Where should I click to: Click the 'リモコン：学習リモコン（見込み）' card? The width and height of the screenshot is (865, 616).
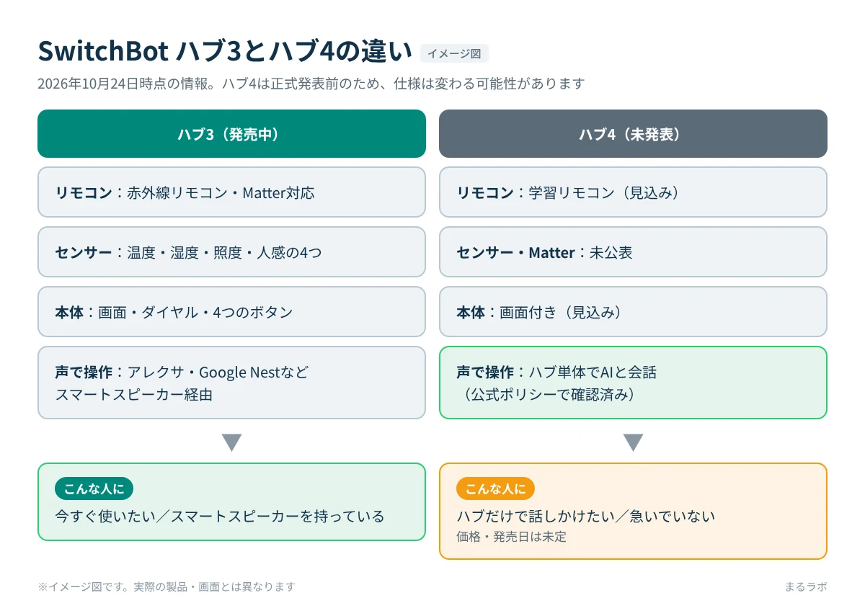point(633,192)
